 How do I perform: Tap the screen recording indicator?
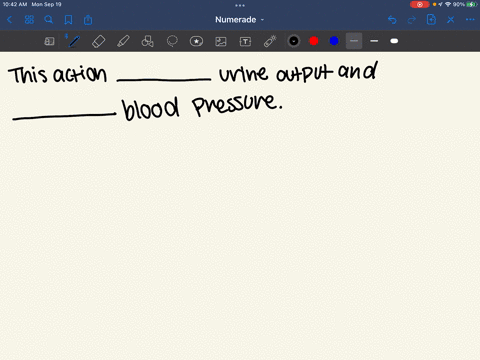tap(420, 4)
